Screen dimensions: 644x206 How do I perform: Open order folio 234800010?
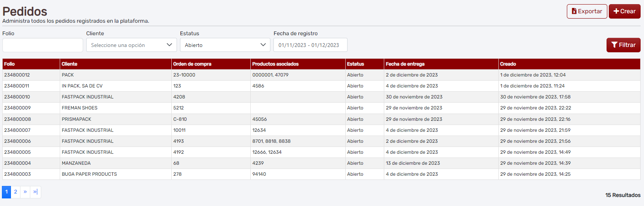coord(17,97)
